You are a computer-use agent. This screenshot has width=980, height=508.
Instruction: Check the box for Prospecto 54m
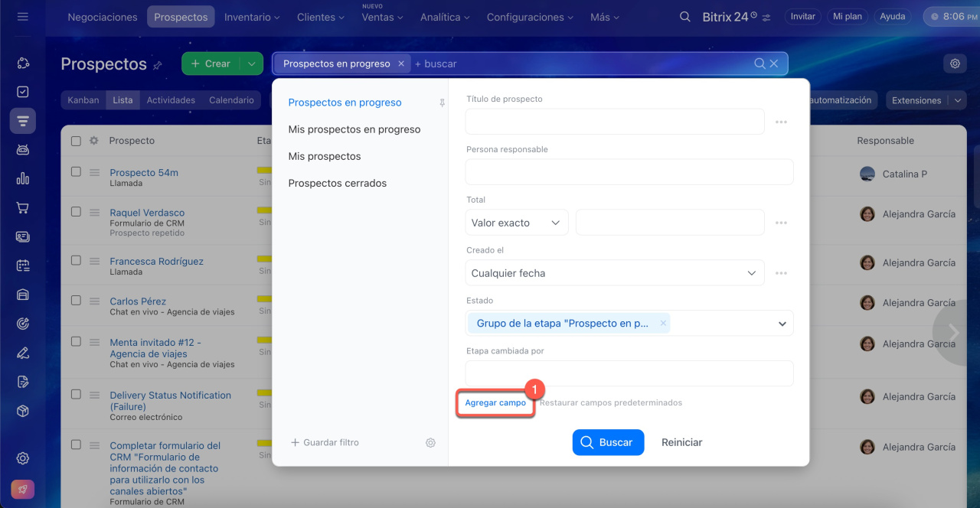click(76, 172)
